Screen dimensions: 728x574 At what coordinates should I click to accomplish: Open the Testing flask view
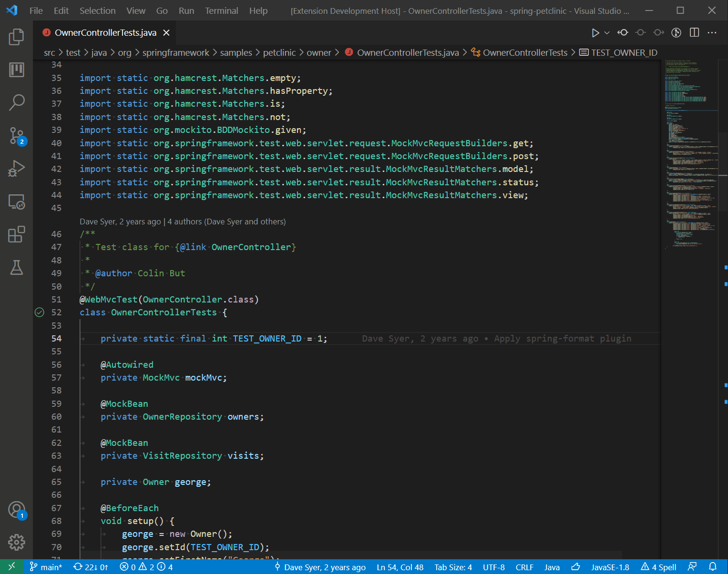pyautogui.click(x=17, y=267)
